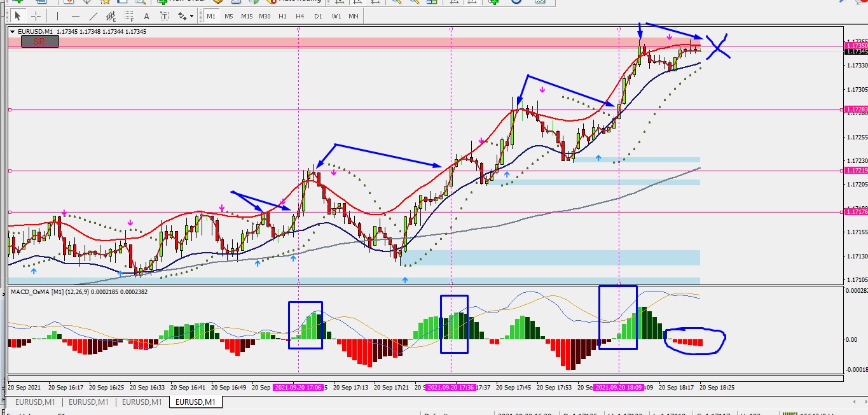Select the active EURUSD,M1 chart tab
This screenshot has height=415, width=868.
point(195,402)
